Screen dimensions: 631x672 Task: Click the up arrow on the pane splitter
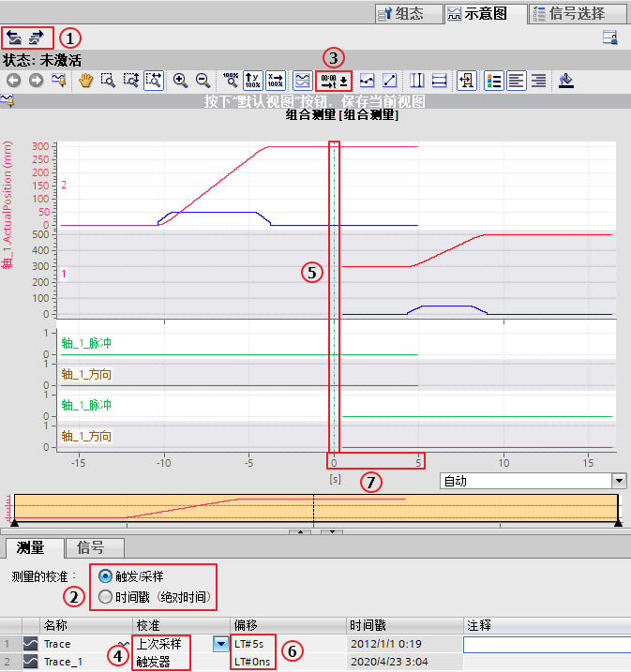300,531
